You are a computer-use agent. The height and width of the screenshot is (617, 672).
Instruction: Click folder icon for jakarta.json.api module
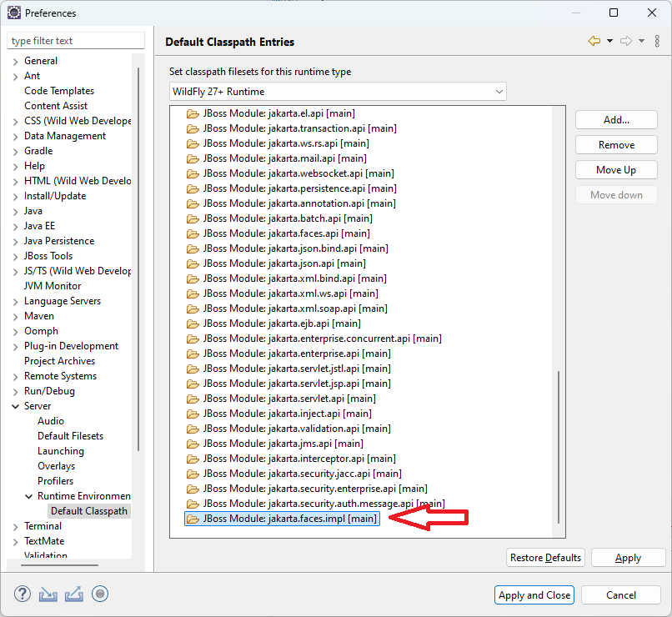(x=193, y=263)
